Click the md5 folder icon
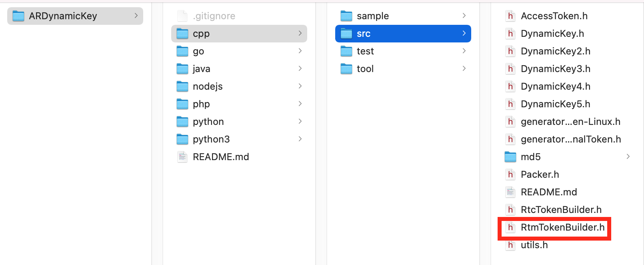Viewport: 644px width, 265px height. coord(510,157)
